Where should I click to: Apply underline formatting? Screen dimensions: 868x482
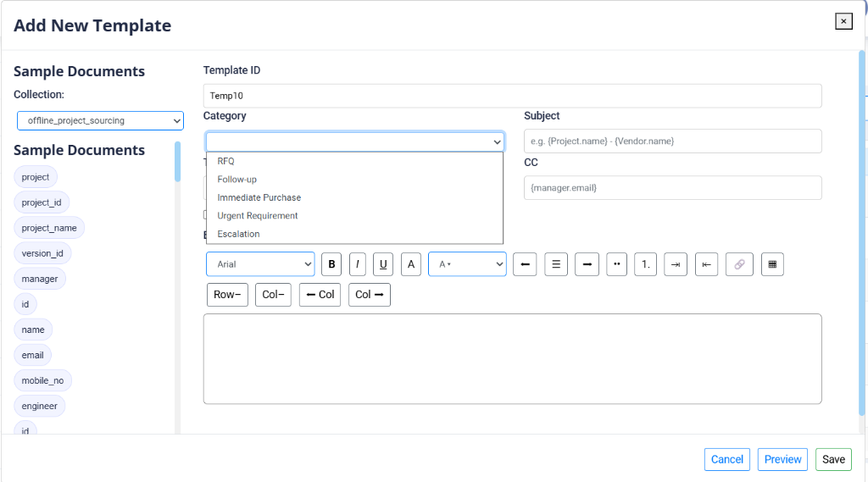point(383,264)
